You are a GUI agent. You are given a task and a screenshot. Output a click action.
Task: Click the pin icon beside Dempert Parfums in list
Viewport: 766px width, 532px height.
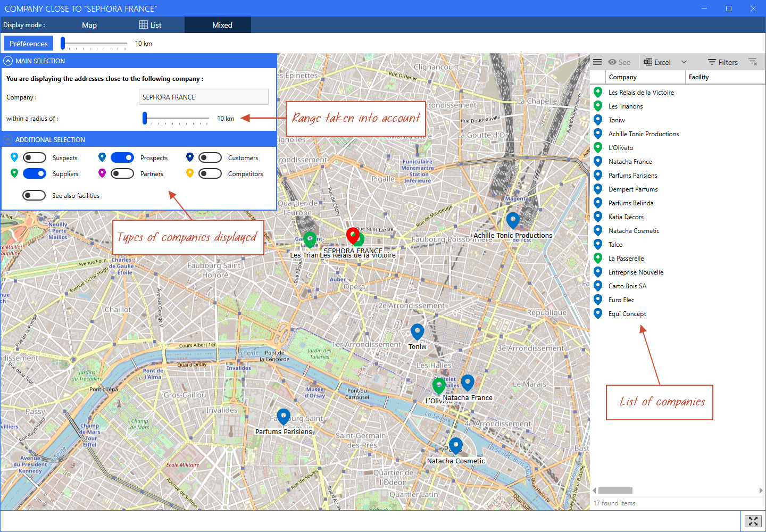click(598, 189)
